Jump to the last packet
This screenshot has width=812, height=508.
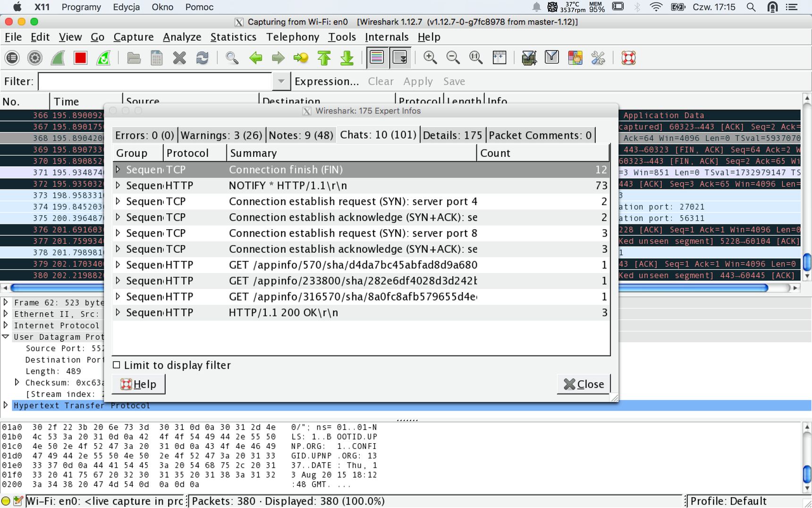coord(347,58)
